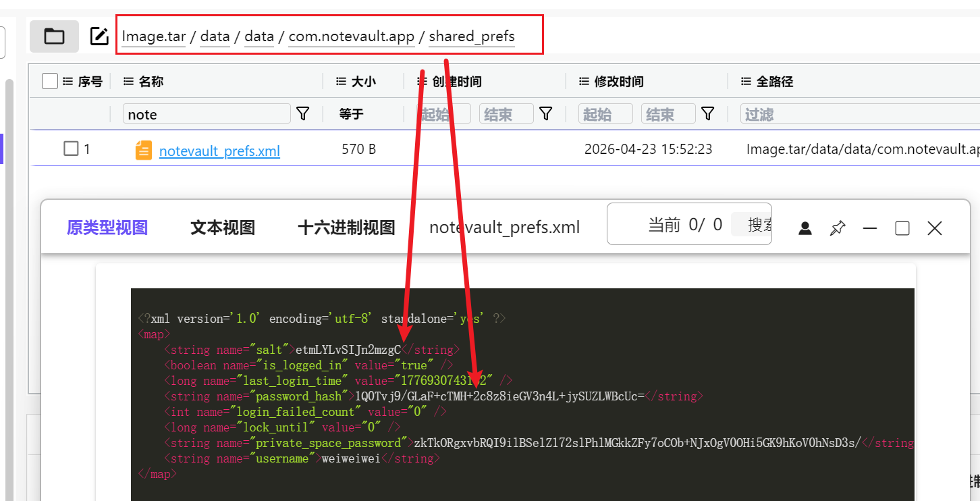Open the 等于 size comparison dropdown

point(352,114)
